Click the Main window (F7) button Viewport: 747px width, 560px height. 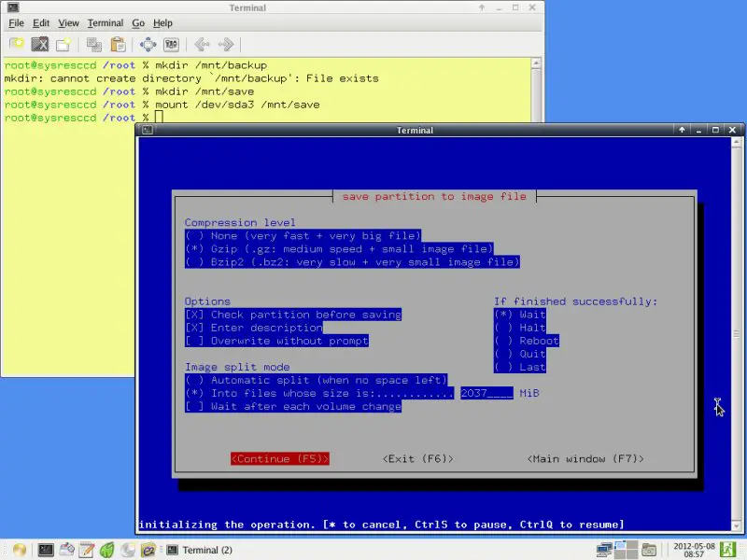[x=585, y=458]
